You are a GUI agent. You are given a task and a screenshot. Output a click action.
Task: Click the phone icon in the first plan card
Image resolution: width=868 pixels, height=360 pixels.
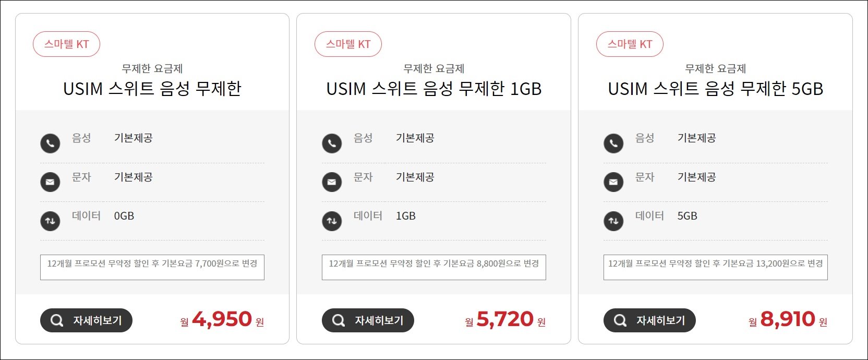tap(50, 143)
